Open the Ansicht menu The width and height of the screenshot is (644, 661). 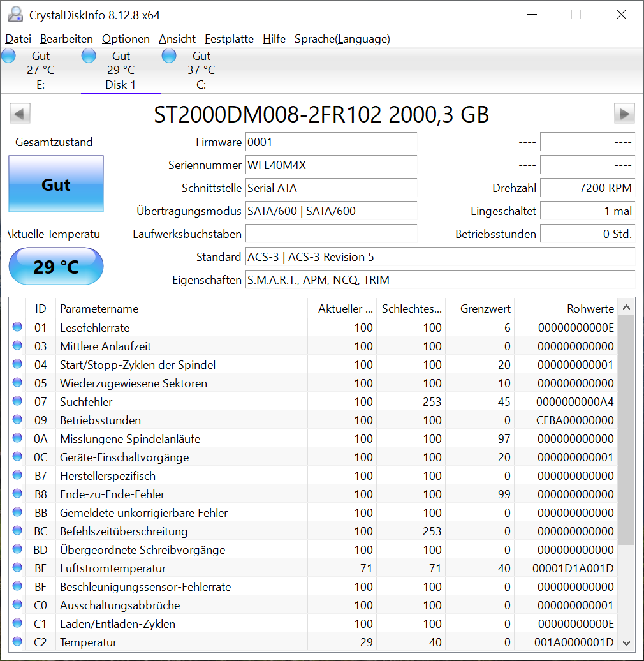[177, 39]
